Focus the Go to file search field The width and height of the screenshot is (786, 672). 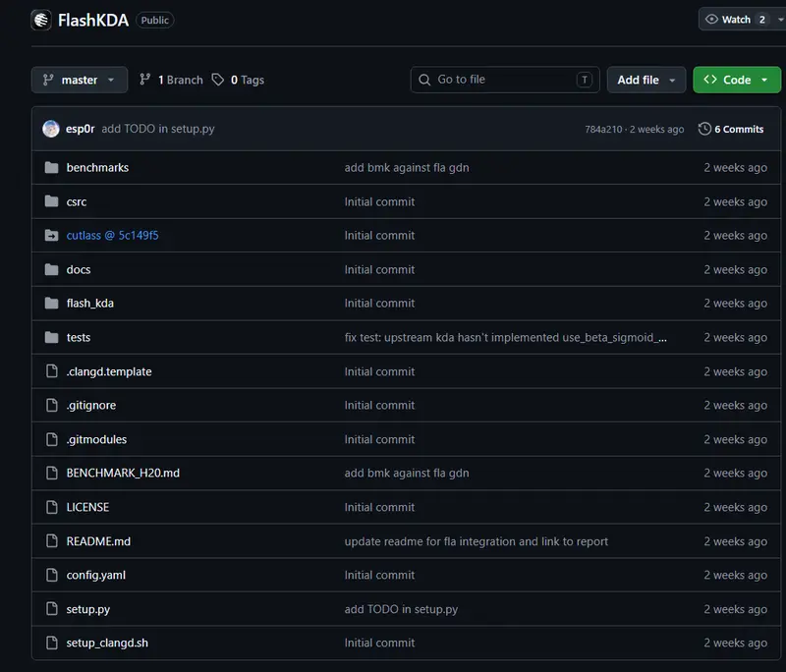click(505, 80)
